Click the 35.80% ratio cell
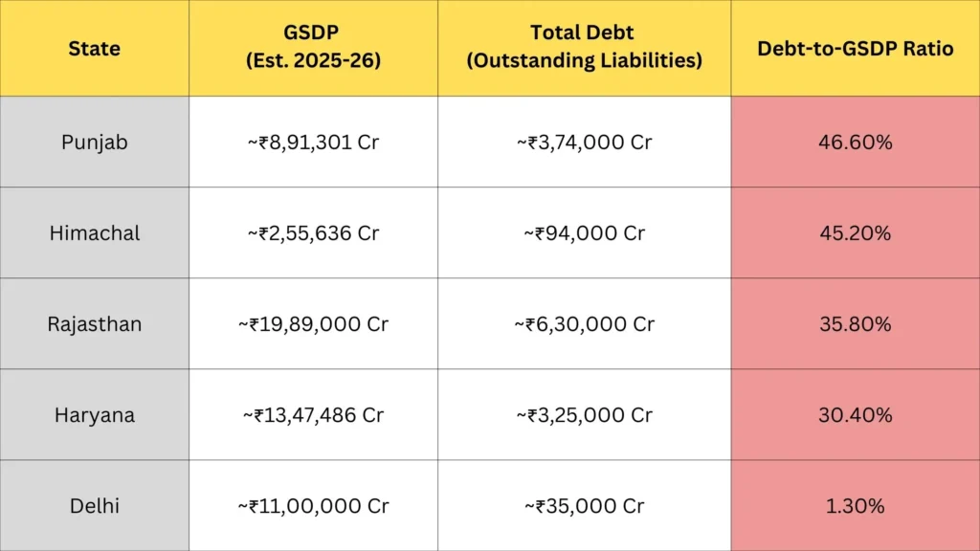 [855, 324]
